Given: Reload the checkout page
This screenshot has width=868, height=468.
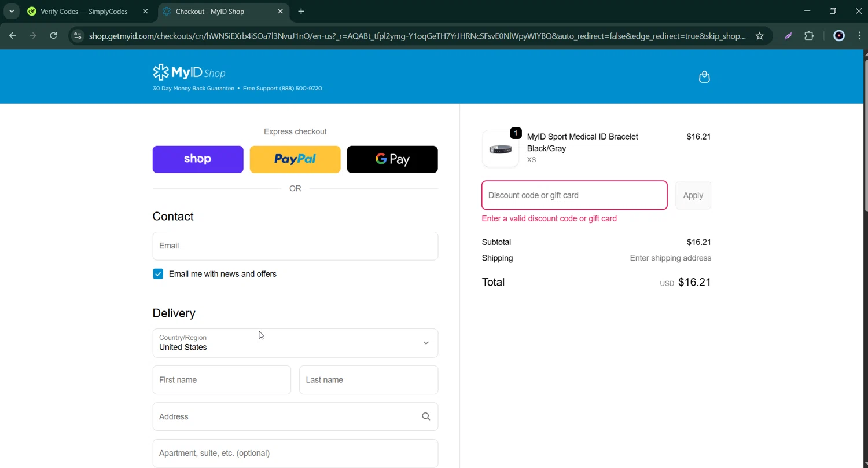Looking at the screenshot, I should [53, 36].
